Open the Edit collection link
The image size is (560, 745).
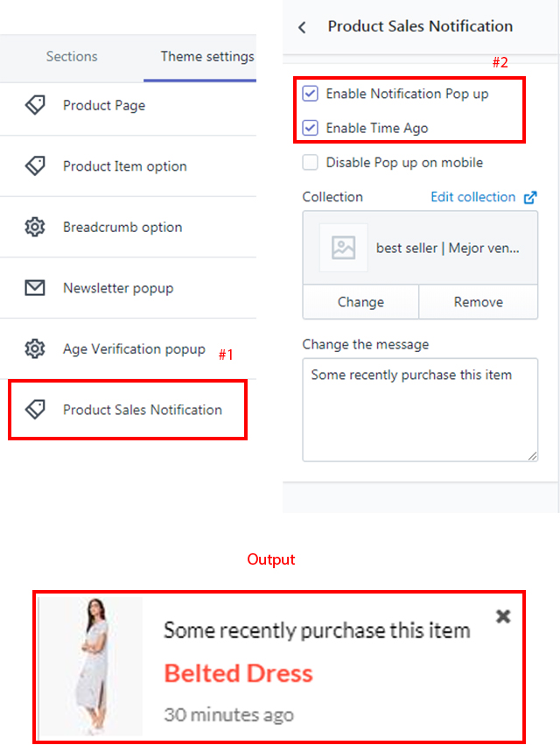[x=472, y=197]
